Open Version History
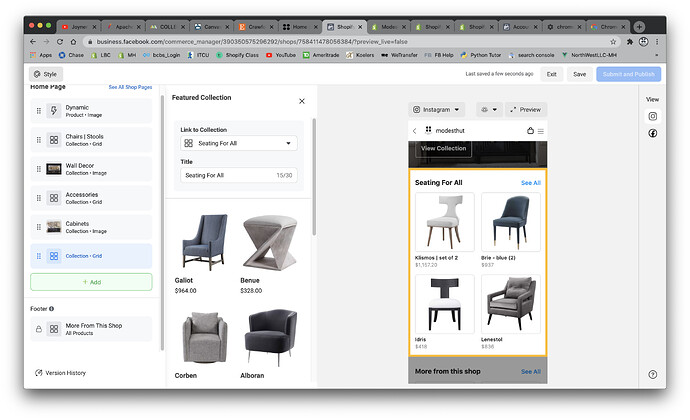Viewport: 690px width, 420px height. (x=60, y=373)
